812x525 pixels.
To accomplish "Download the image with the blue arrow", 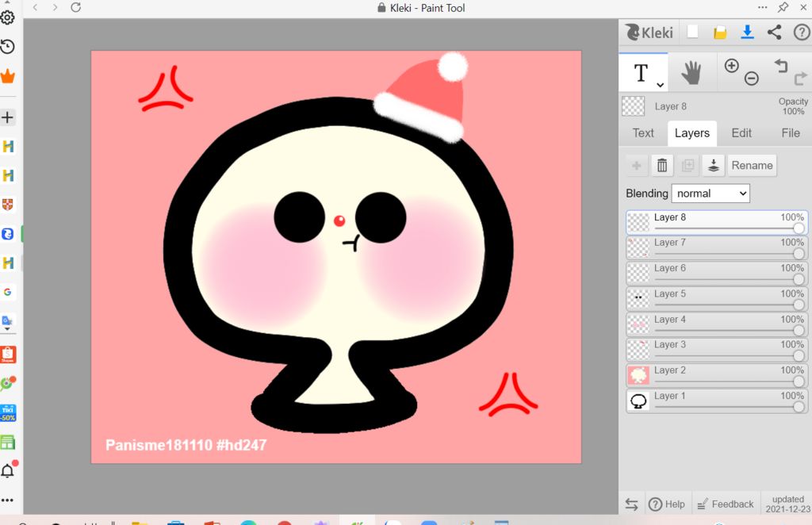I will click(x=747, y=32).
